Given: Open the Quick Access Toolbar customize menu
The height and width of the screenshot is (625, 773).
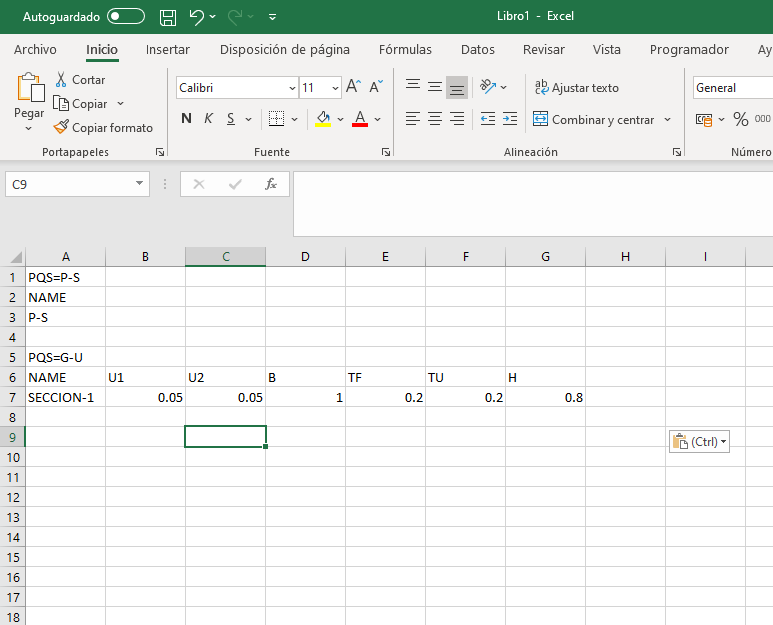Looking at the screenshot, I should click(272, 17).
